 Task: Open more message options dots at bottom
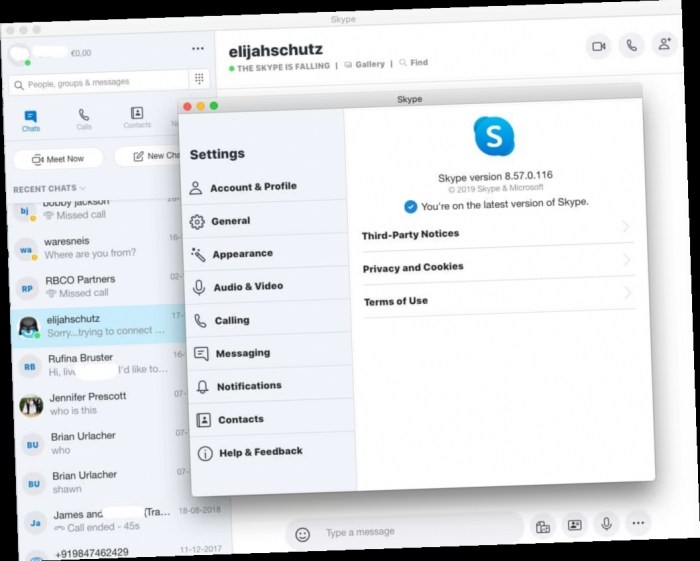pyautogui.click(x=638, y=523)
